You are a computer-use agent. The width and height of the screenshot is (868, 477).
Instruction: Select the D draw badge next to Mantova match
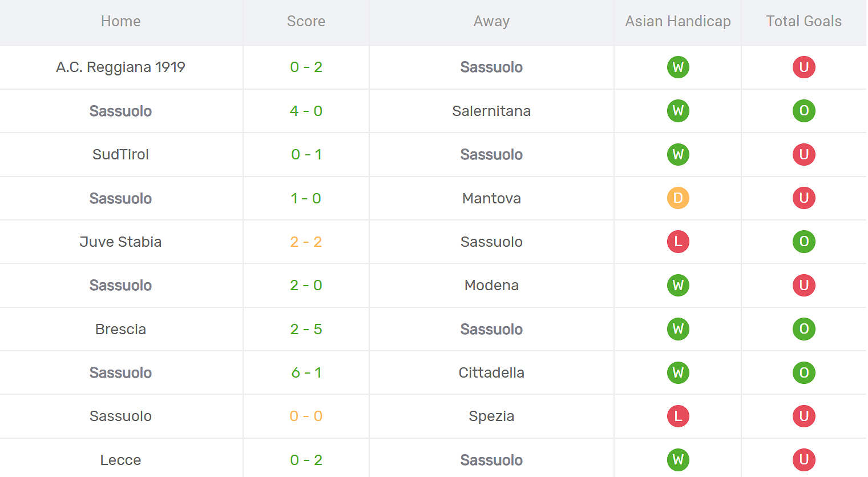coord(677,198)
